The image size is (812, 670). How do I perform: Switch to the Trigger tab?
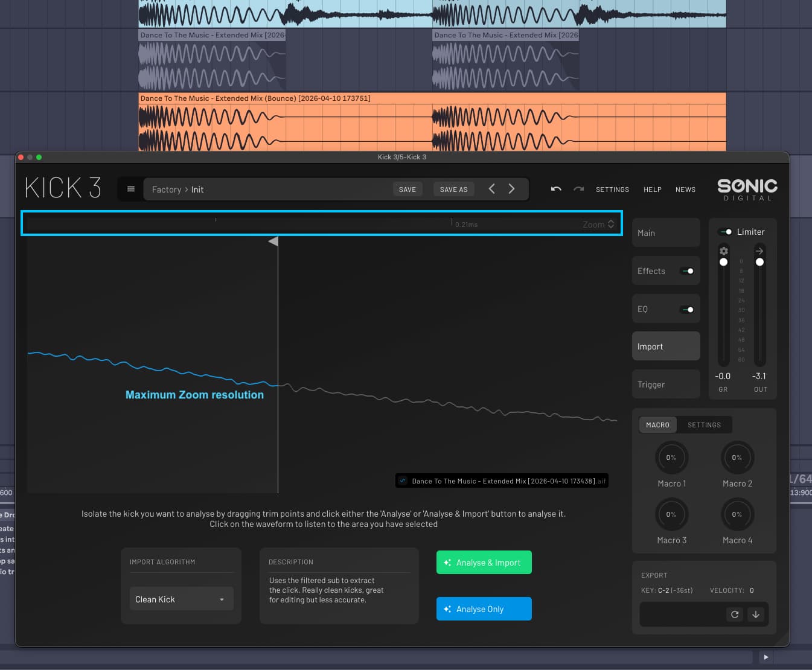[665, 384]
